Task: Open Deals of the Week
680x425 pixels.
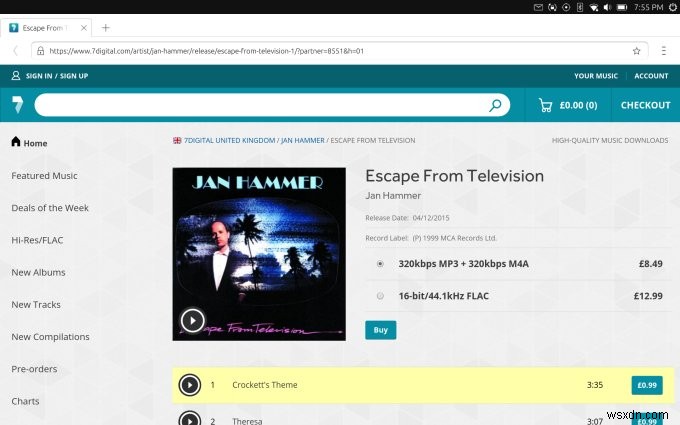Action: (50, 208)
